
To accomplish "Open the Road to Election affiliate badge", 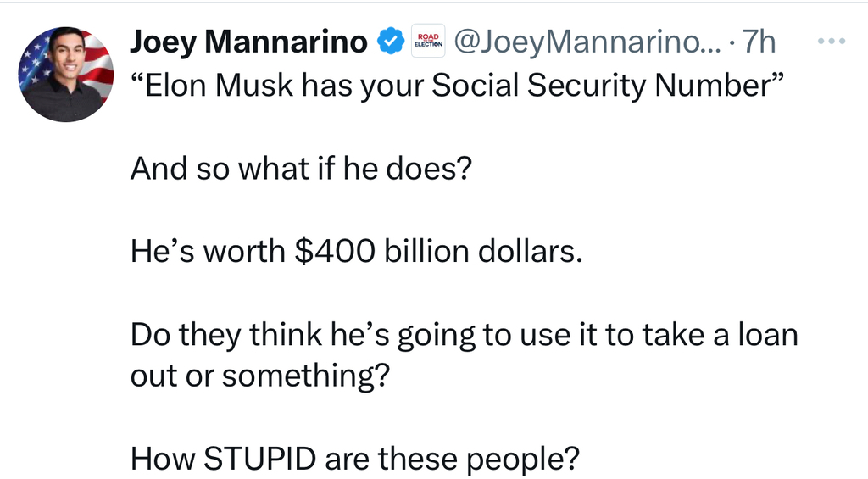I will [x=427, y=41].
